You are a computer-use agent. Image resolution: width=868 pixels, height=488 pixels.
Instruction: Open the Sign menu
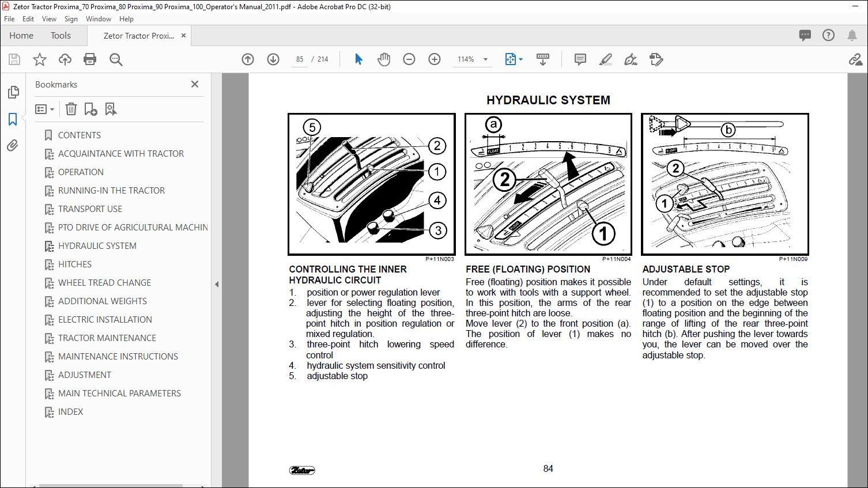pyautogui.click(x=71, y=19)
